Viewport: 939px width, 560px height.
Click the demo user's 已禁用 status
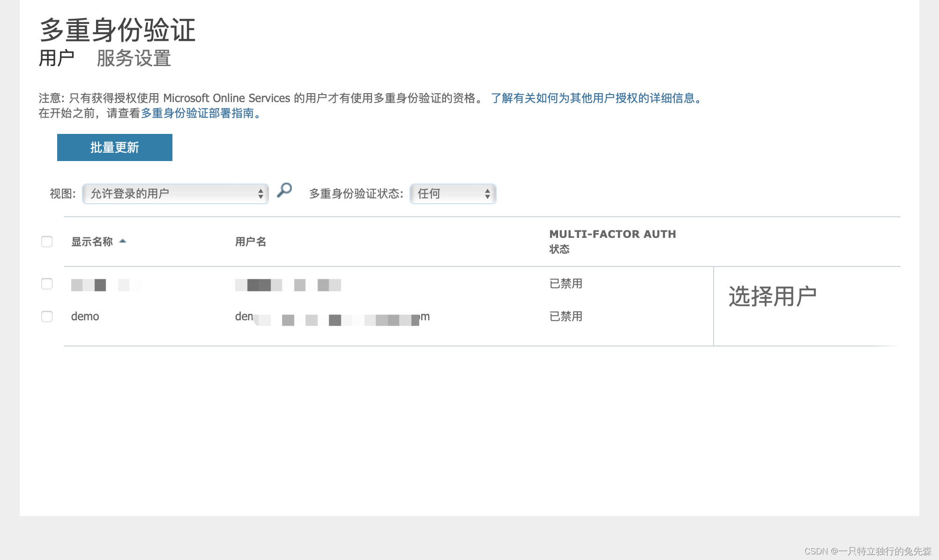[x=566, y=317]
